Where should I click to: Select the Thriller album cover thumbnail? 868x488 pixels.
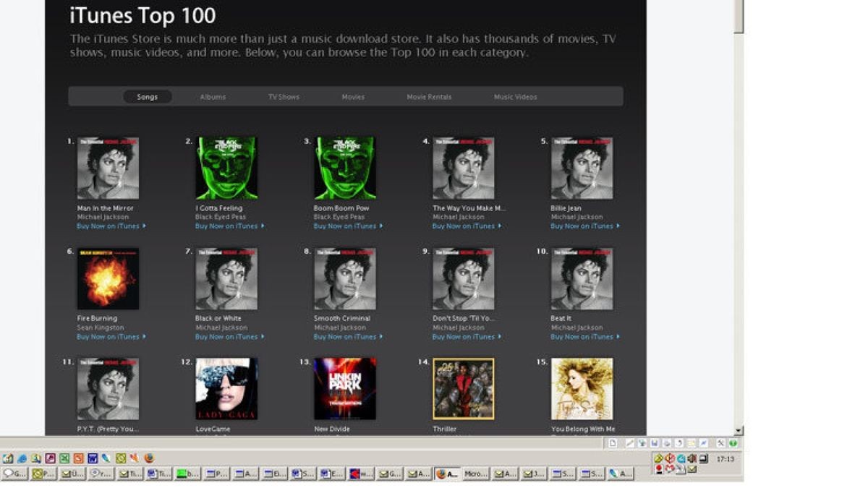[464, 388]
